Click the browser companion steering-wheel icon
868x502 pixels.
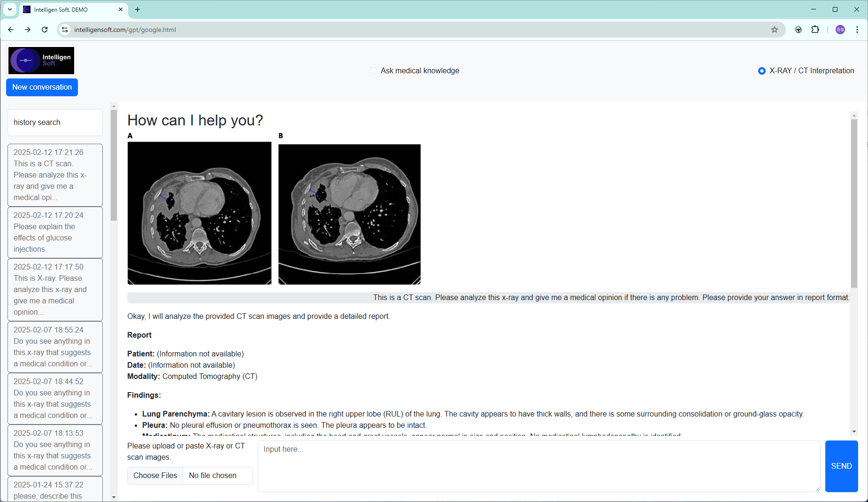pyautogui.click(x=798, y=30)
